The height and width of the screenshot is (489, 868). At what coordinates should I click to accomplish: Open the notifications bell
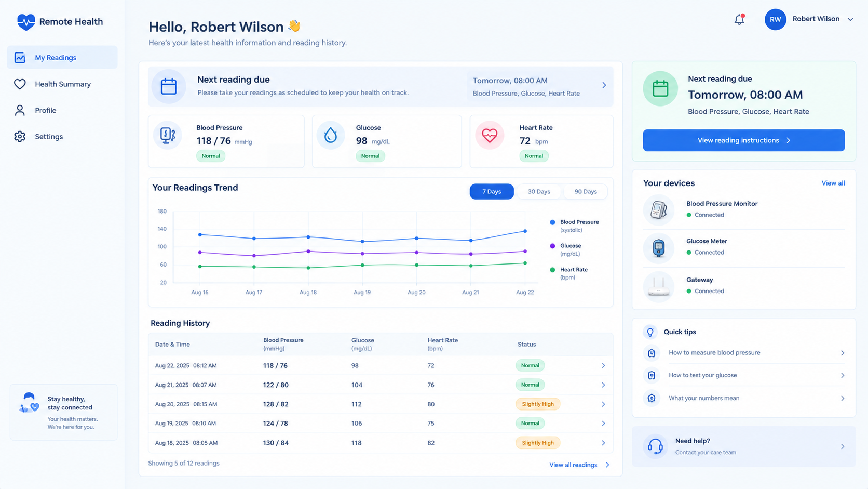(739, 19)
